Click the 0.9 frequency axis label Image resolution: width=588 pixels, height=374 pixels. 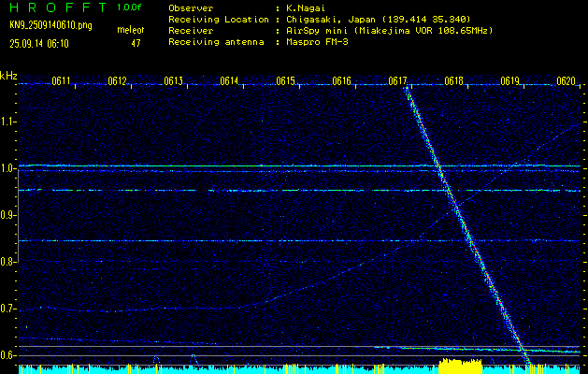pos(7,215)
